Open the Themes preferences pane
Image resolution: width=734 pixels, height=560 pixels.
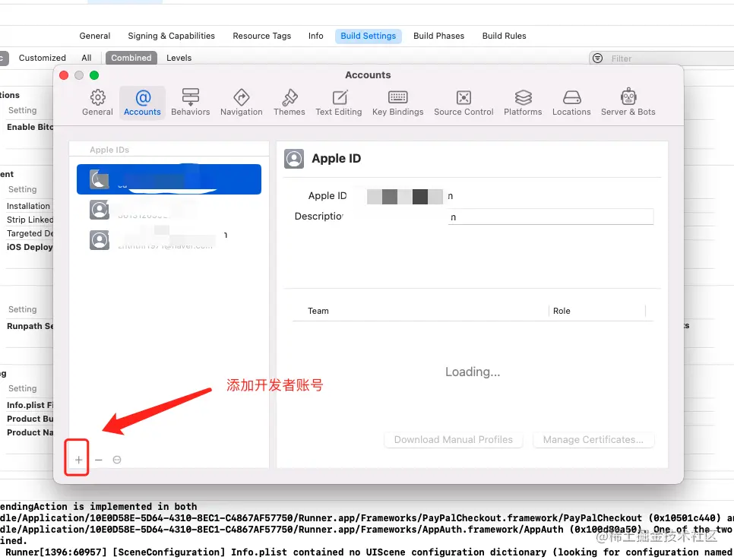coord(289,102)
